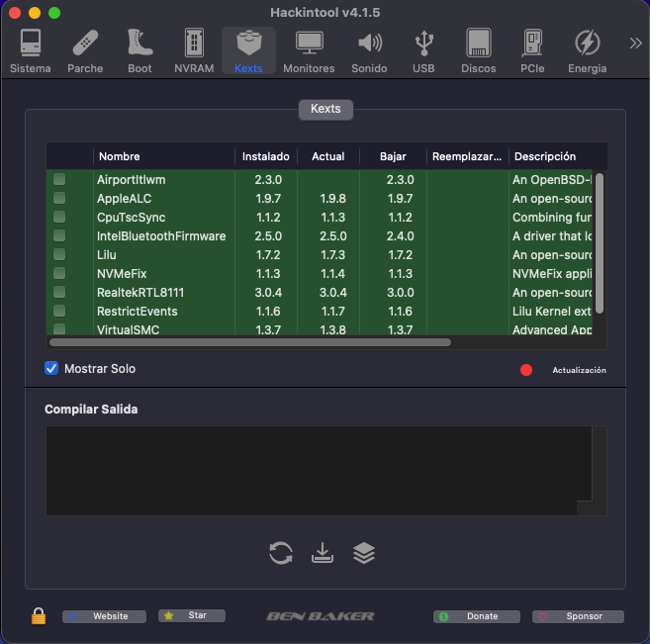650x644 pixels.
Task: Select the Kexts toolbar section
Action: click(x=248, y=51)
